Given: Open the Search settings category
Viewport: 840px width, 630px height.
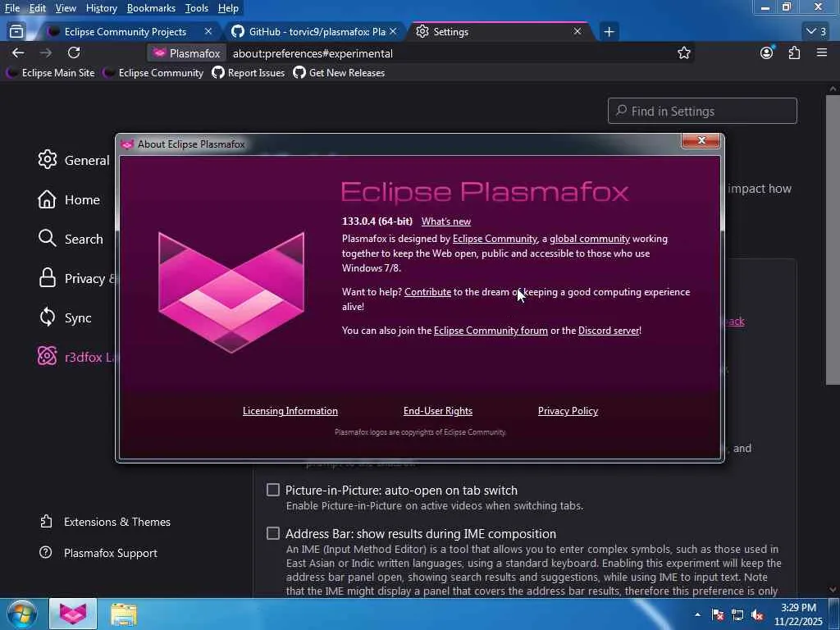Looking at the screenshot, I should (x=71, y=239).
